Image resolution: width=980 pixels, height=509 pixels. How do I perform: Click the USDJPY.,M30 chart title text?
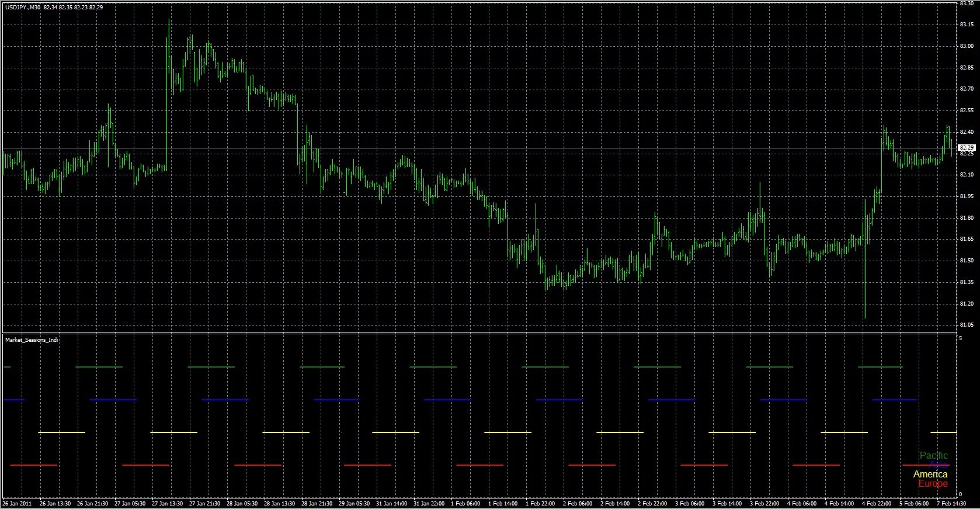(23, 7)
